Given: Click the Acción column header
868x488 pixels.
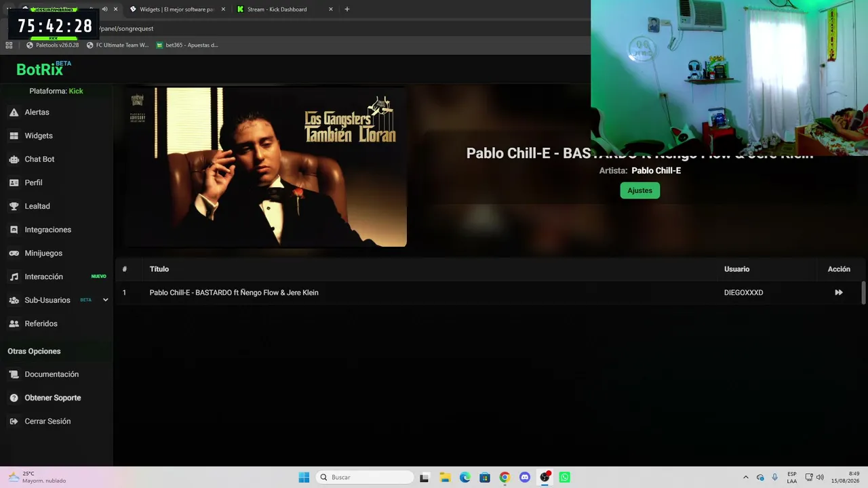Looking at the screenshot, I should tap(839, 269).
